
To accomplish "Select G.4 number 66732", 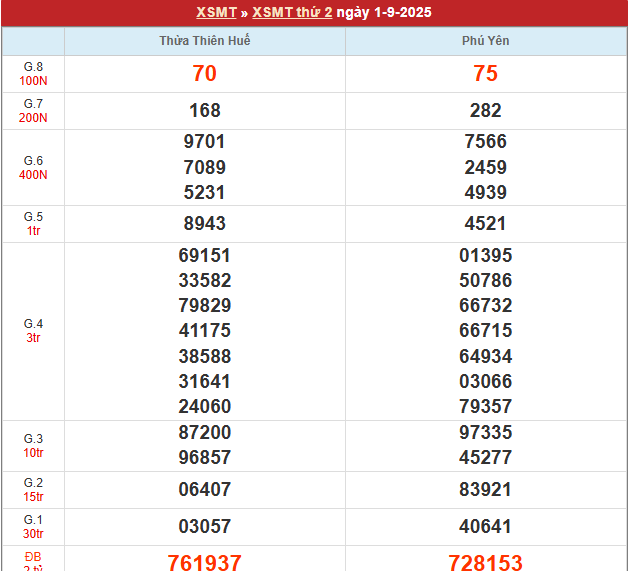I will [x=485, y=306].
